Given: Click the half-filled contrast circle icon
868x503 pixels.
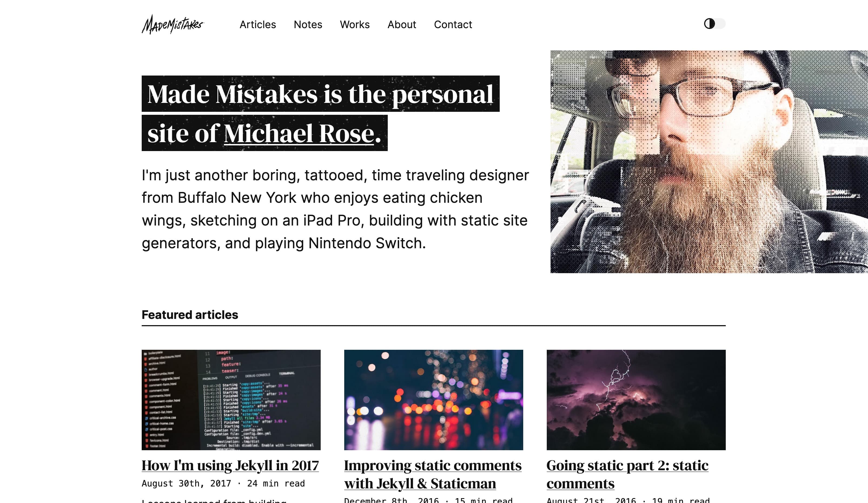Looking at the screenshot, I should (x=709, y=24).
